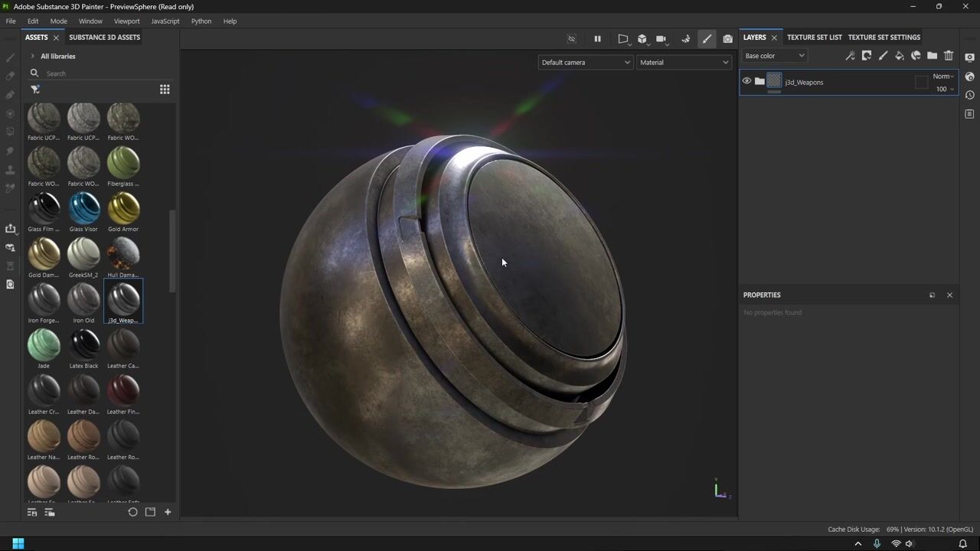Screen dimensions: 980x551
Task: Select the Gold Armor material thumbnail
Action: tap(123, 207)
